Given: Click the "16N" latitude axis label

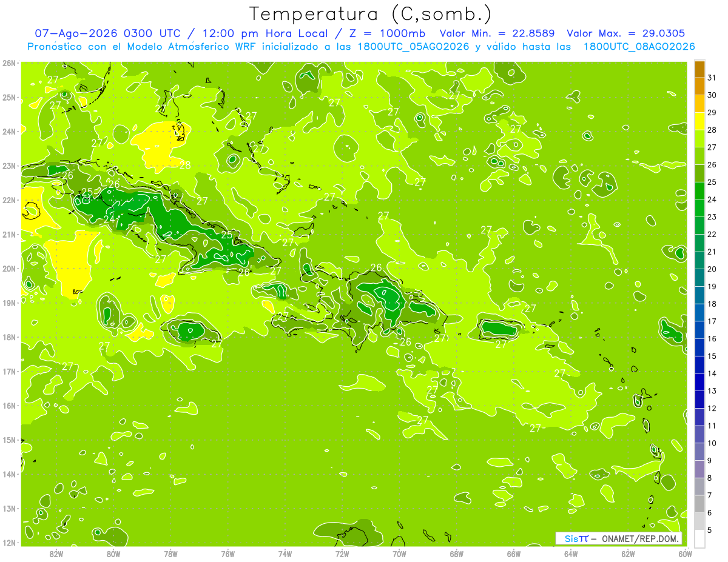Looking at the screenshot, I should [x=9, y=406].
